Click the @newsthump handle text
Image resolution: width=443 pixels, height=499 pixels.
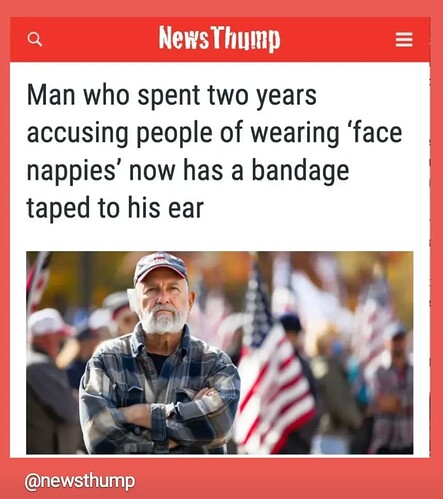80,481
